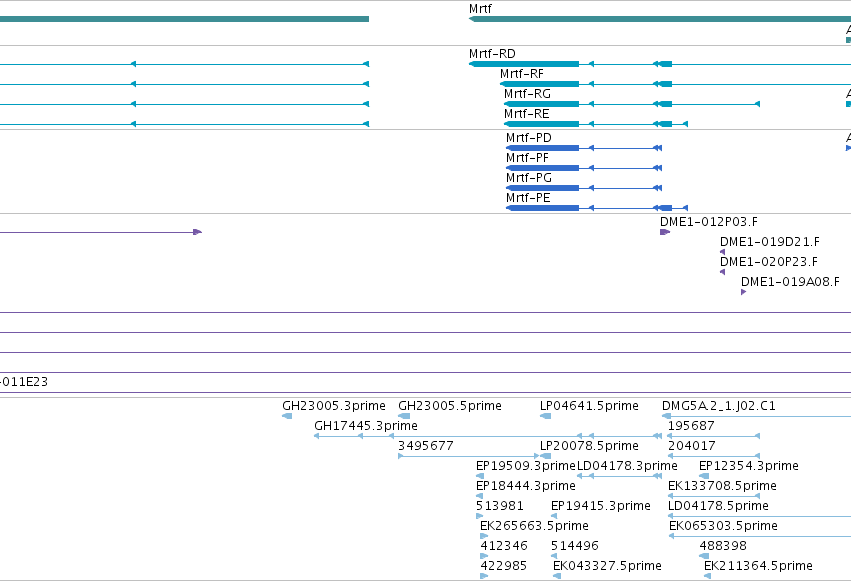Select the Mrtf-RE transcript label
Viewport: 851px width, 581px height.
pos(526,114)
